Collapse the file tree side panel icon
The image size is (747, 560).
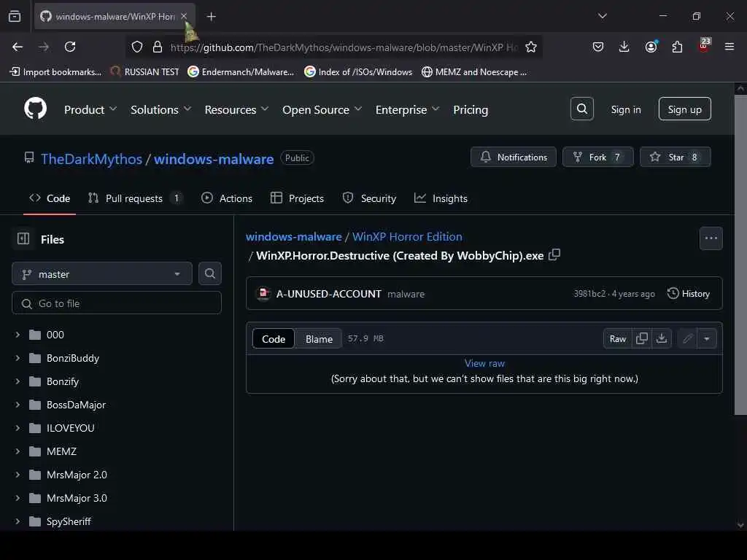(23, 238)
